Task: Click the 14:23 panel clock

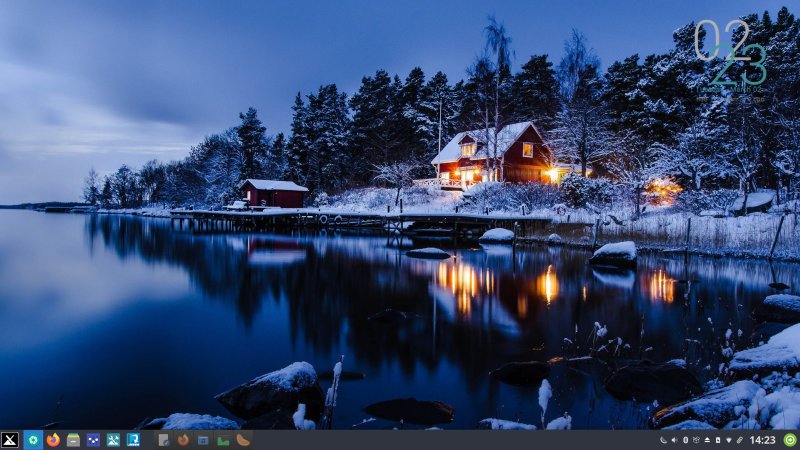Action: pos(762,440)
